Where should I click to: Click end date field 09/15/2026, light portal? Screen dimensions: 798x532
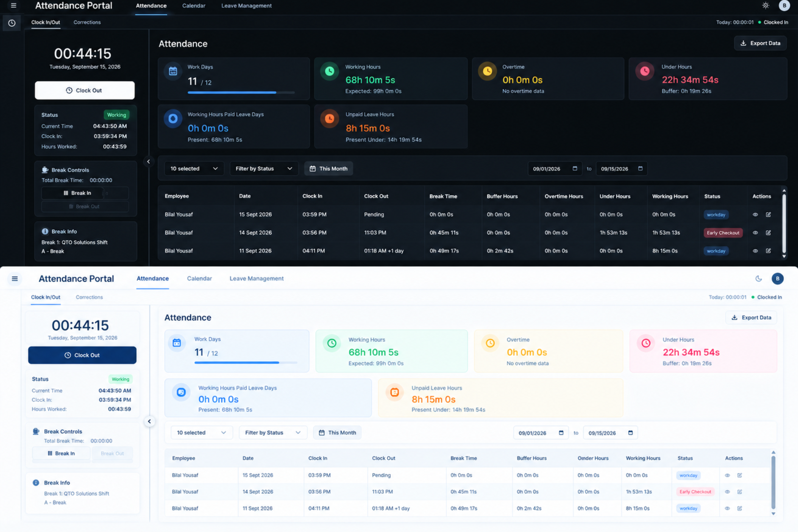tap(610, 433)
